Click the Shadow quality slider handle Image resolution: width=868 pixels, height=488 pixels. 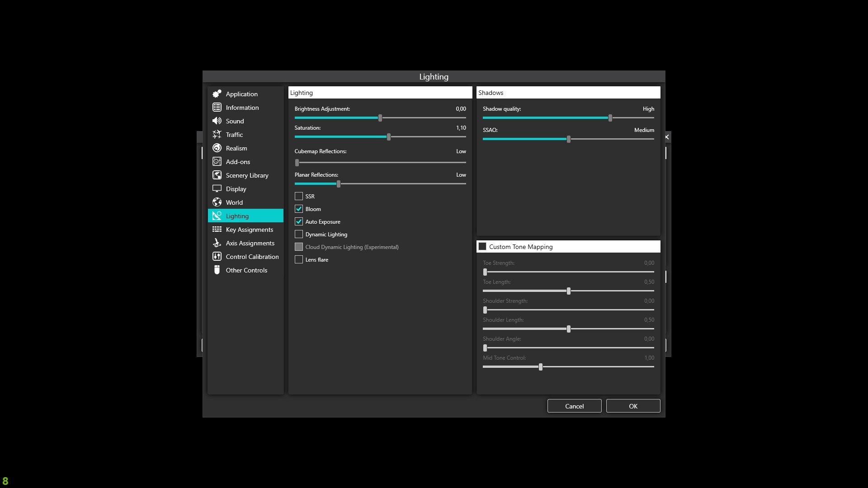tap(610, 118)
